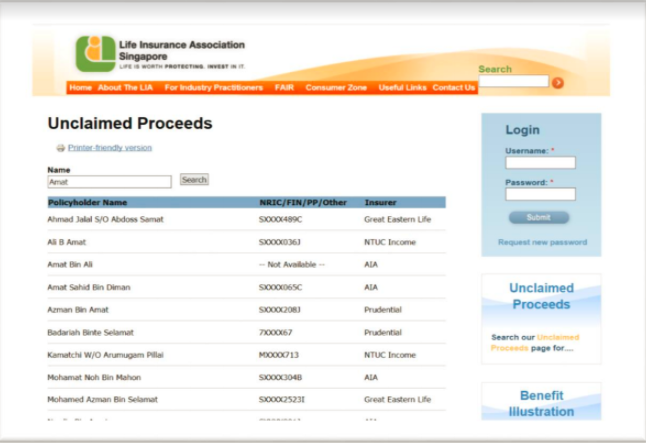
Task: Click the orange search go arrow icon
Action: [558, 83]
